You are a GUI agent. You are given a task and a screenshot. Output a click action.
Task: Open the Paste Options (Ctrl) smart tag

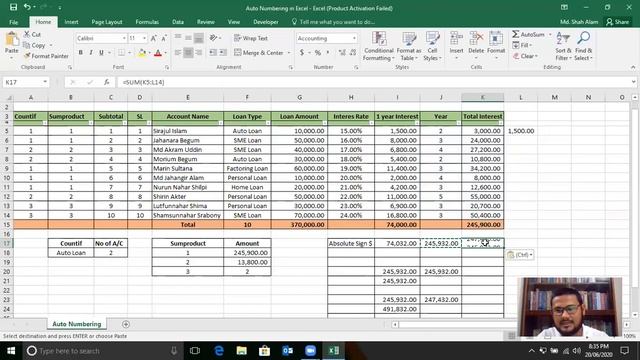click(520, 255)
